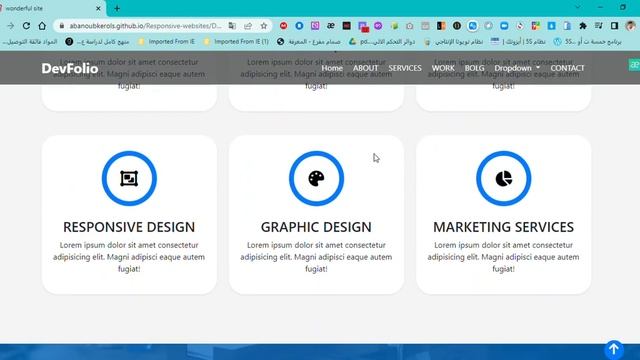Open the CONTACT nav link
Screen dimensions: 640x360
point(567,68)
